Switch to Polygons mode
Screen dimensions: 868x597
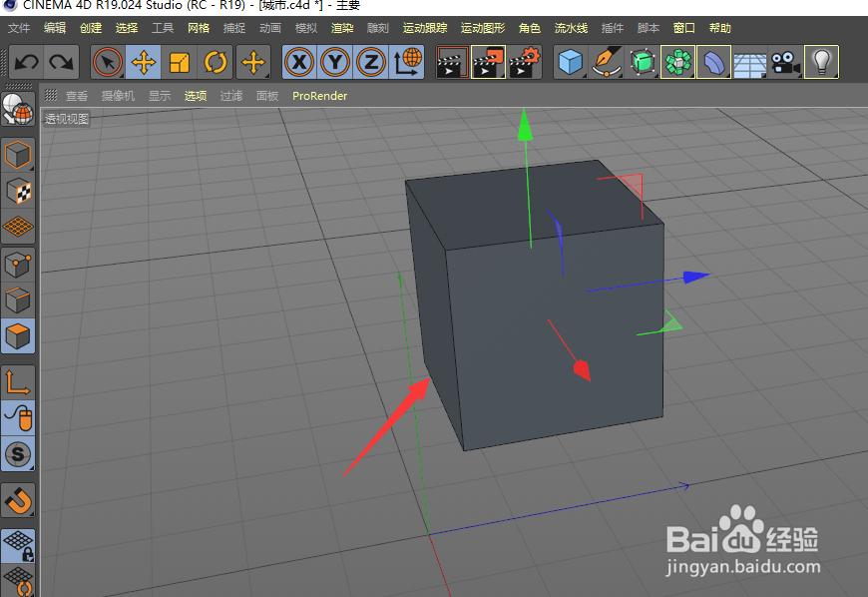[18, 336]
